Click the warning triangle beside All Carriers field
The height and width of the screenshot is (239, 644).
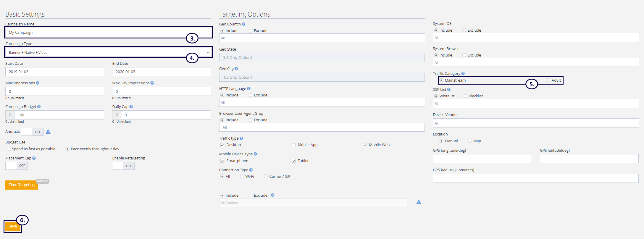coord(419,202)
